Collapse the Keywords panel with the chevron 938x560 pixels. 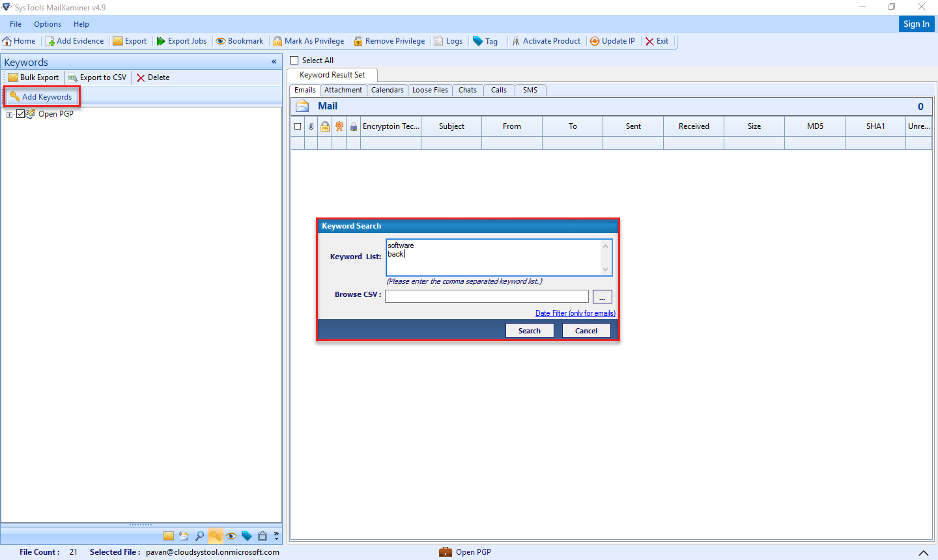coord(274,62)
